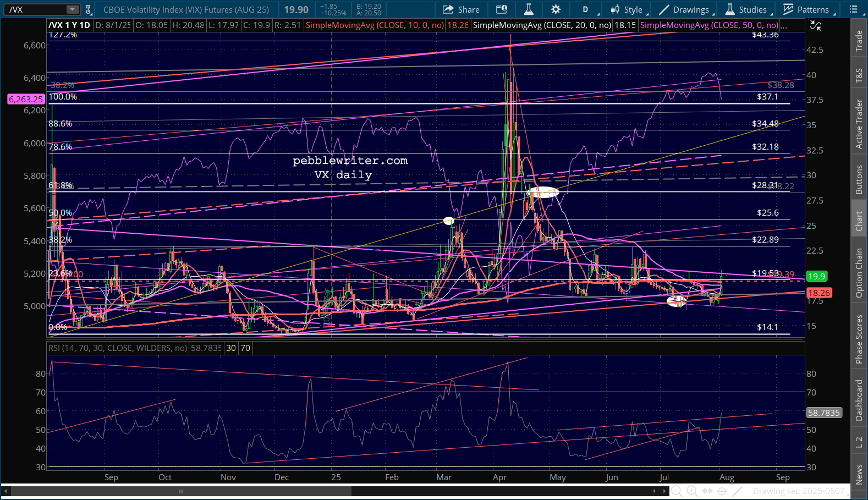868x500 pixels.
Task: Open chart settings gear icon
Action: click(x=556, y=9)
